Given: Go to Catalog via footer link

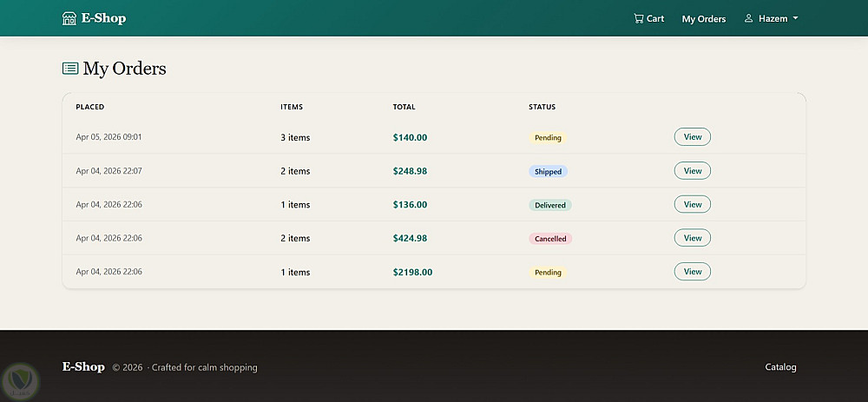Looking at the screenshot, I should [780, 367].
